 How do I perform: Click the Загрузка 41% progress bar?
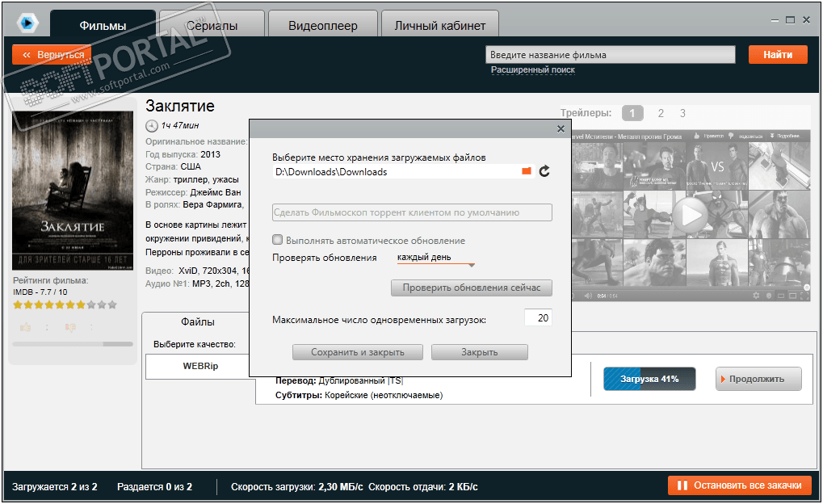pos(649,379)
